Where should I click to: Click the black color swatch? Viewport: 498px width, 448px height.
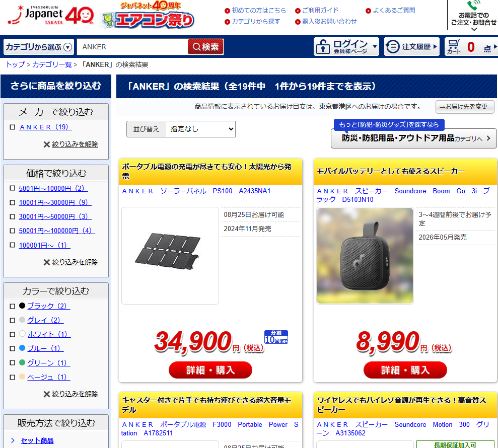[22, 306]
